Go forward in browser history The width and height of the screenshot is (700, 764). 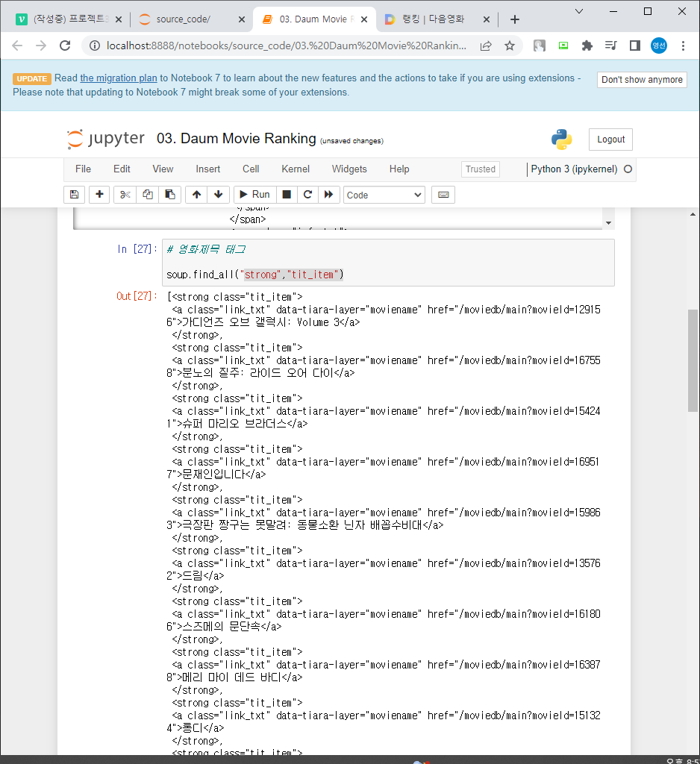(41, 46)
